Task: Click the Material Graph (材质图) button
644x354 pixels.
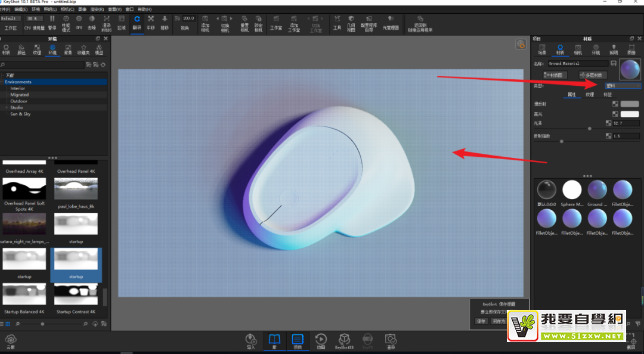Action: [x=555, y=75]
